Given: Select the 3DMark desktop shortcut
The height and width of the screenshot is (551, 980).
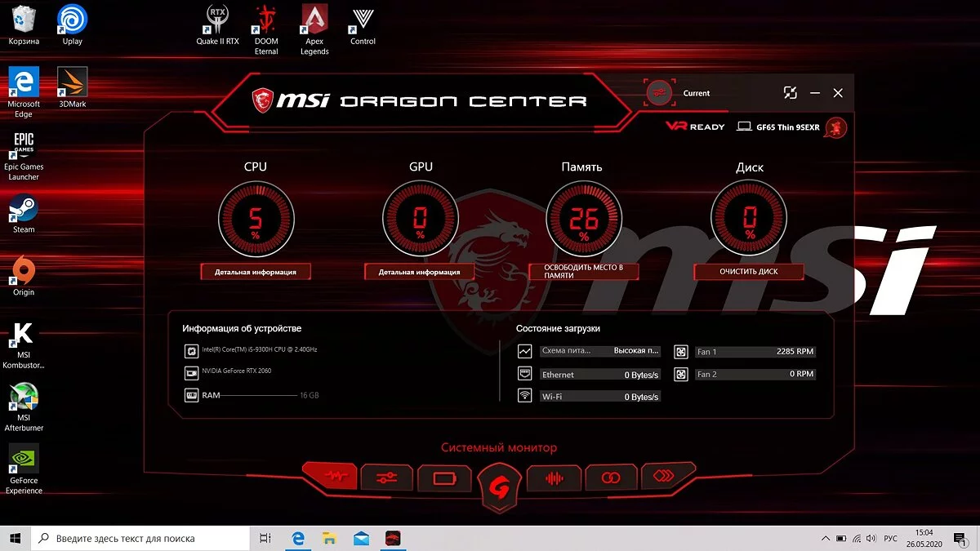Looking at the screenshot, I should click(73, 88).
